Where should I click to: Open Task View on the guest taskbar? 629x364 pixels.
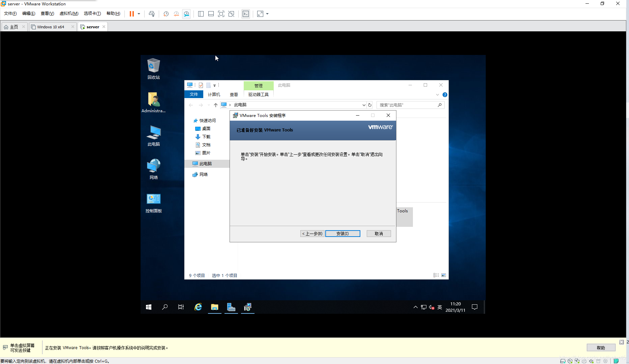pyautogui.click(x=181, y=307)
